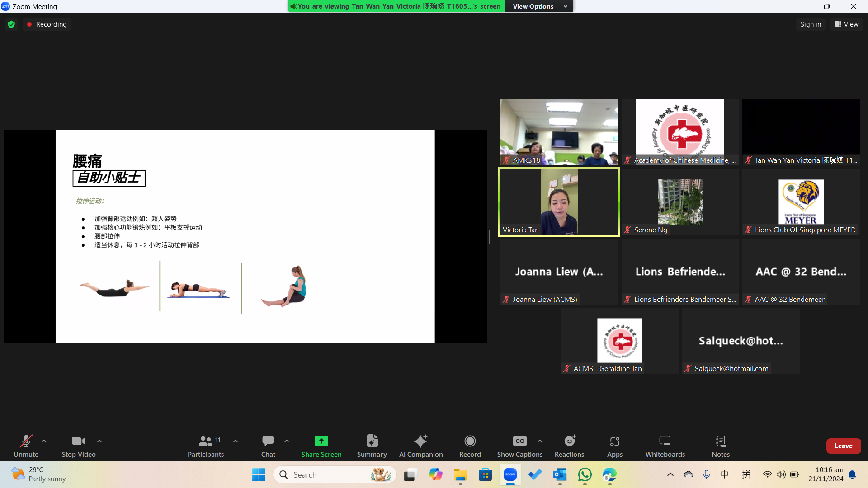Expand the View Options dropdown
Viewport: 868px width, 488px height.
click(540, 6)
